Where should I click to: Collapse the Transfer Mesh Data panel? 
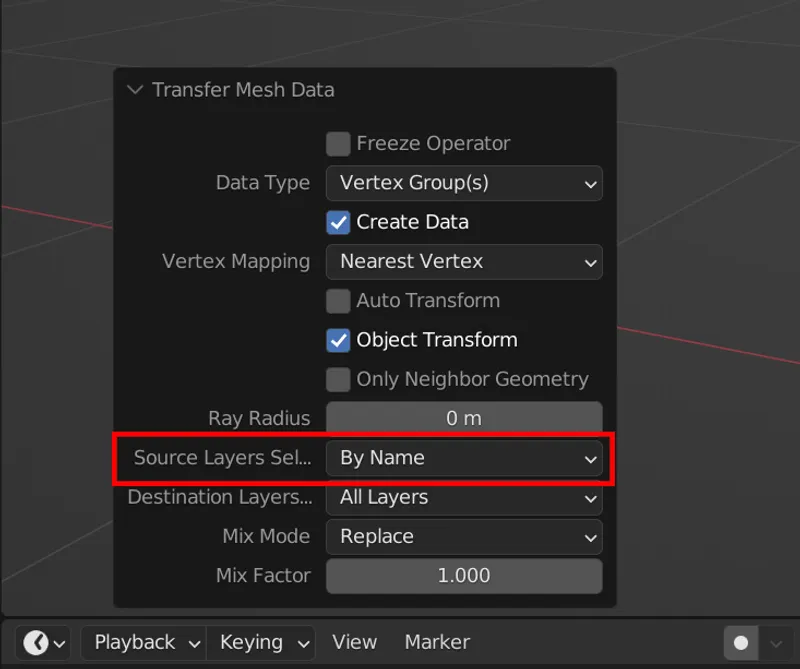(135, 90)
